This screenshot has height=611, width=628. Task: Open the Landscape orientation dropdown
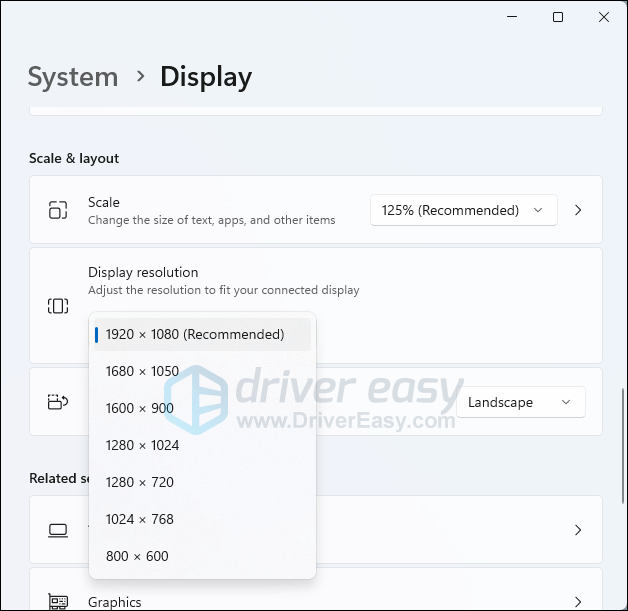tap(520, 402)
